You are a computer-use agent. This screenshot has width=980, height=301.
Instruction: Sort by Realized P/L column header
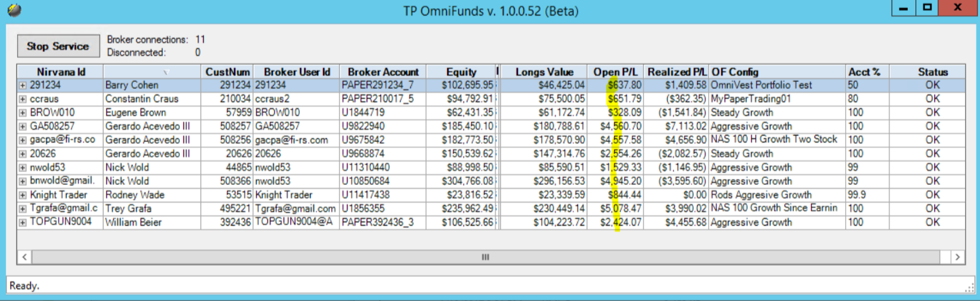(x=677, y=72)
